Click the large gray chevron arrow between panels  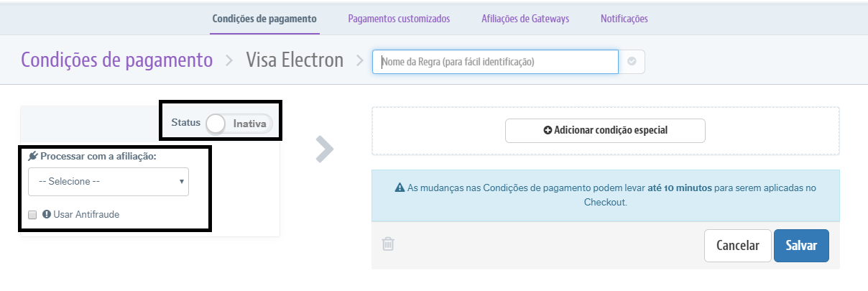(x=325, y=149)
